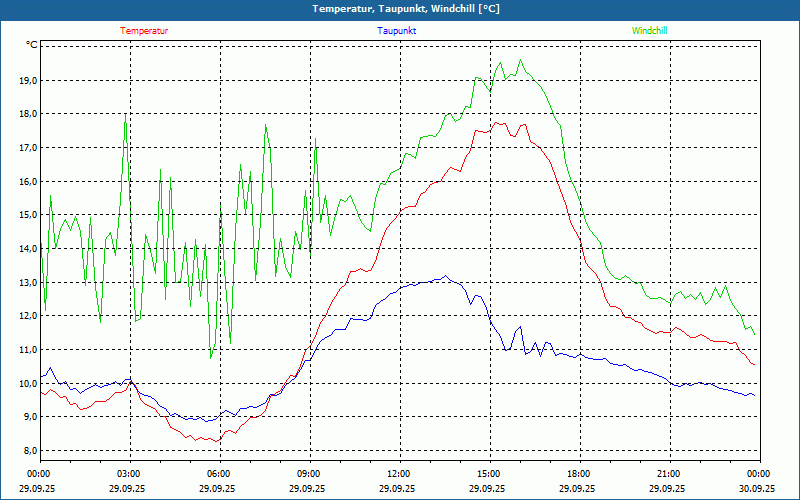Viewport: 800px width, 500px height.
Task: Select the 21:00 time axis label
Action: click(669, 473)
